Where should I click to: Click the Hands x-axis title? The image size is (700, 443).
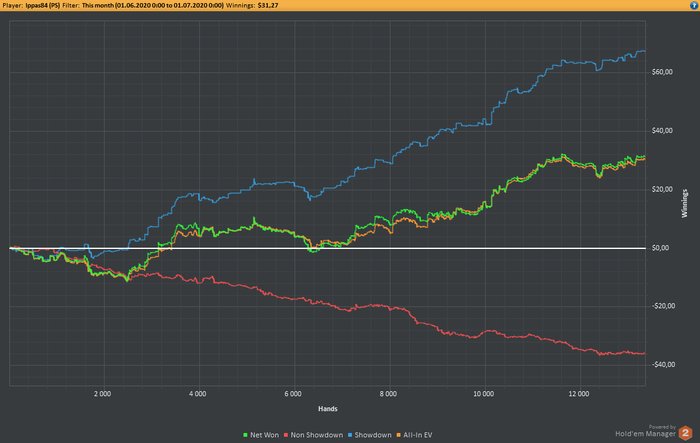pyautogui.click(x=328, y=409)
